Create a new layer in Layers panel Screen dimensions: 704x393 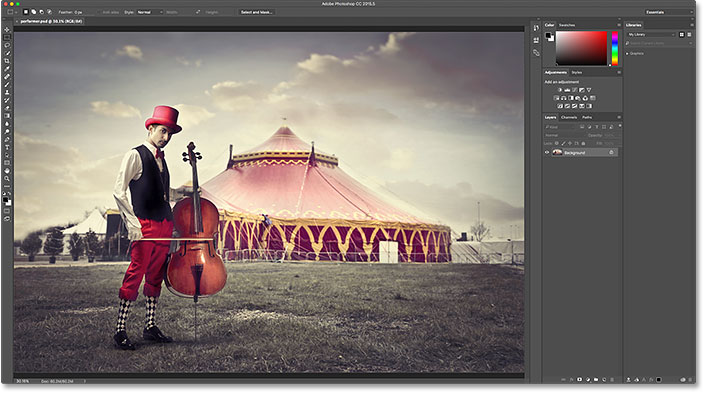pos(604,380)
